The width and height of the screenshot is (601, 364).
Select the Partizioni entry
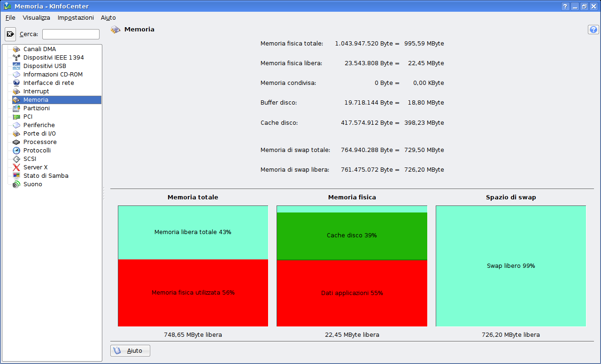[37, 108]
